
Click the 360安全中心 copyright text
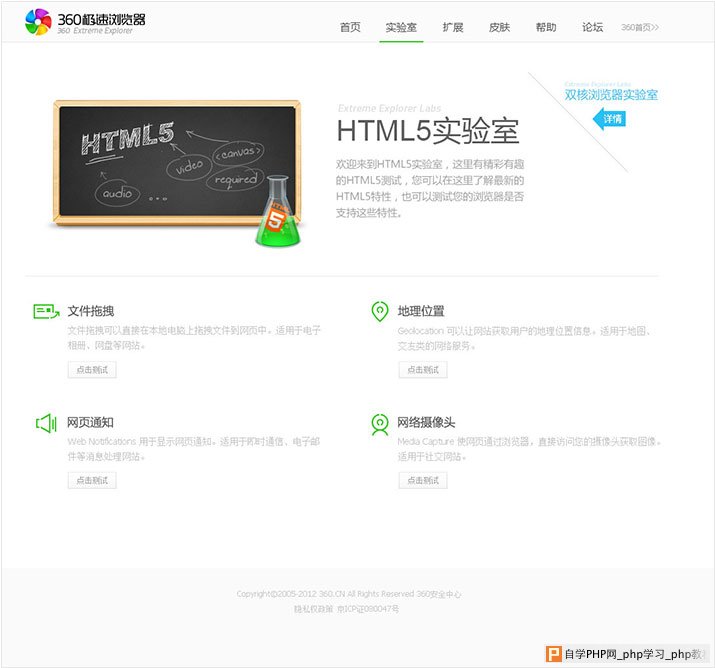[439, 594]
